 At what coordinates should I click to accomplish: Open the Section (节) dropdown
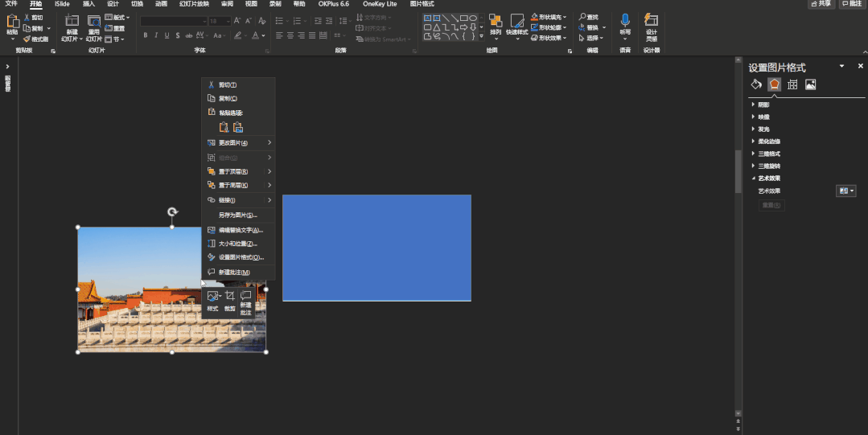(x=114, y=39)
